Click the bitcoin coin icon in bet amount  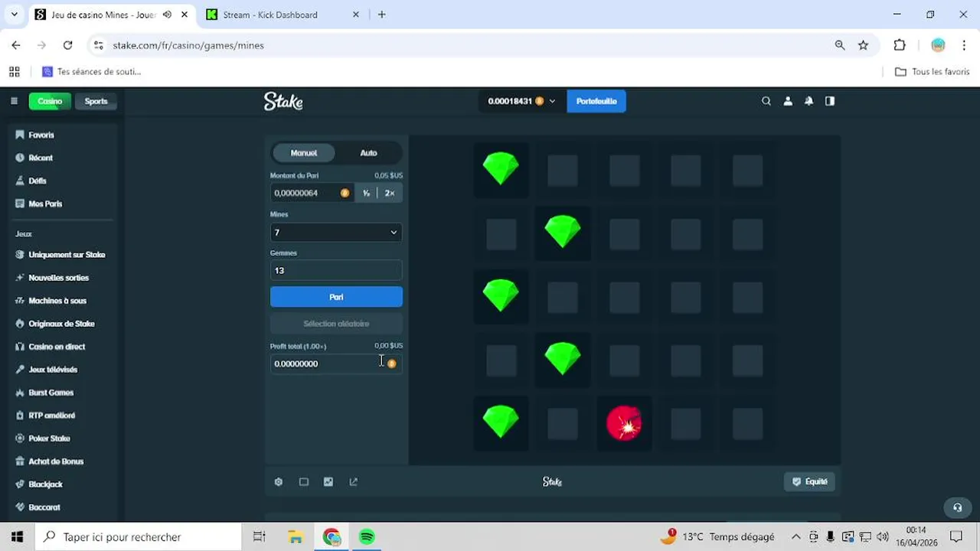345,193
